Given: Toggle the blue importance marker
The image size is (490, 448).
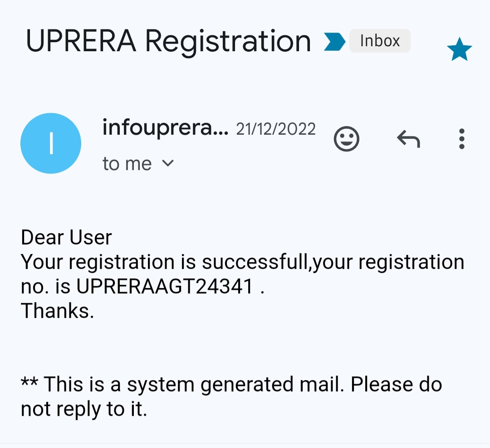Looking at the screenshot, I should (335, 42).
